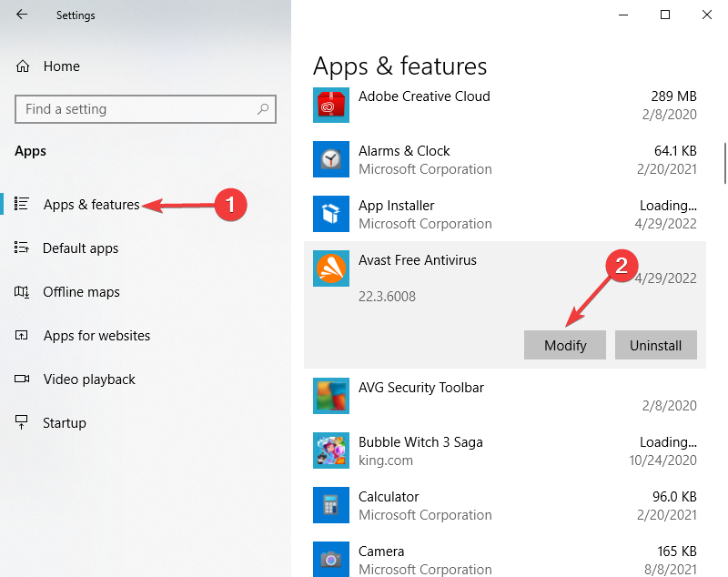
Task: Select the Bubble Witch 3 Saga icon
Action: tap(331, 450)
